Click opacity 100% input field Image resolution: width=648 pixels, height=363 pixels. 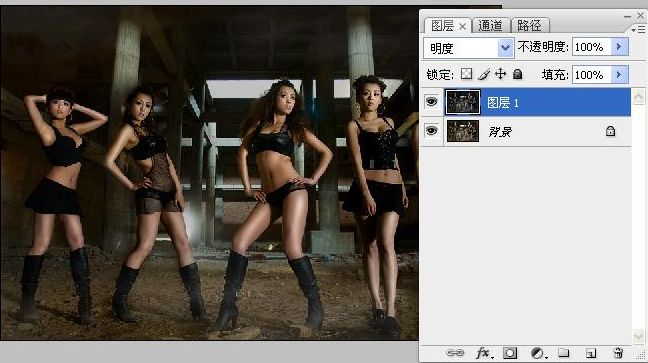[591, 47]
